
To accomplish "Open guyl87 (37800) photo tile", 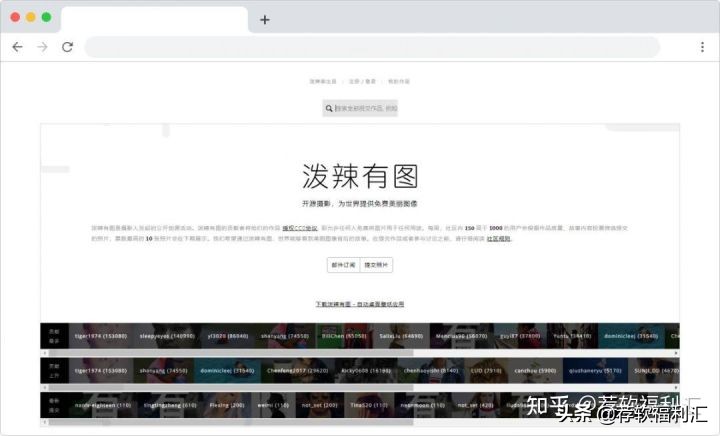I will (520, 336).
